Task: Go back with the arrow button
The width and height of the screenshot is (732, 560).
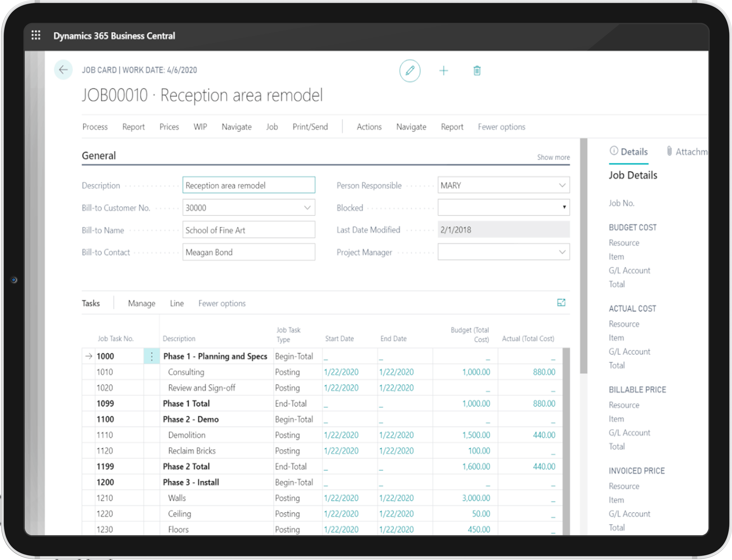Action: tap(63, 70)
